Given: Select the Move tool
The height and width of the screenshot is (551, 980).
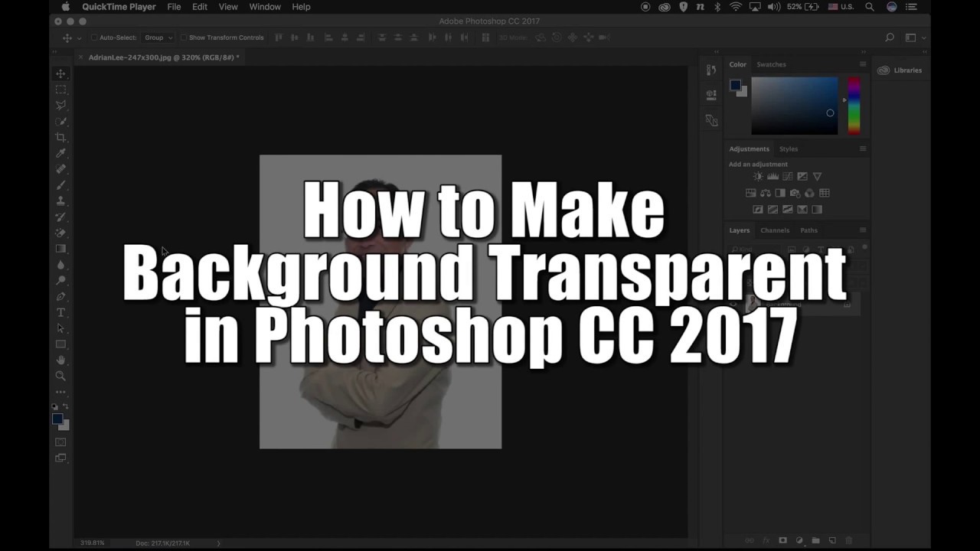Looking at the screenshot, I should tap(60, 73).
